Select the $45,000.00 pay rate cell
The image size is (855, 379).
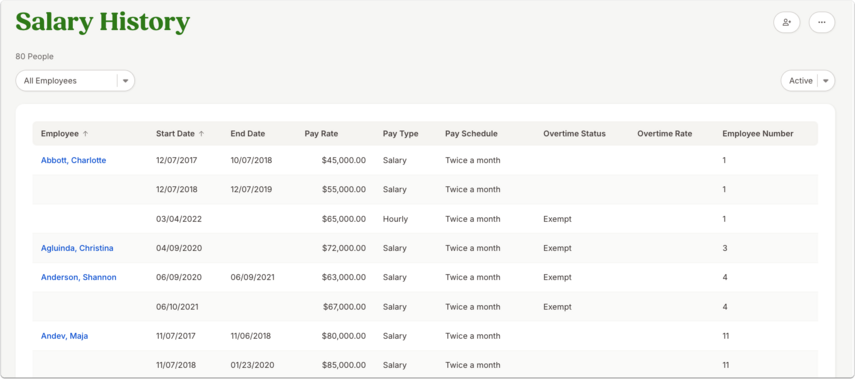coord(344,160)
